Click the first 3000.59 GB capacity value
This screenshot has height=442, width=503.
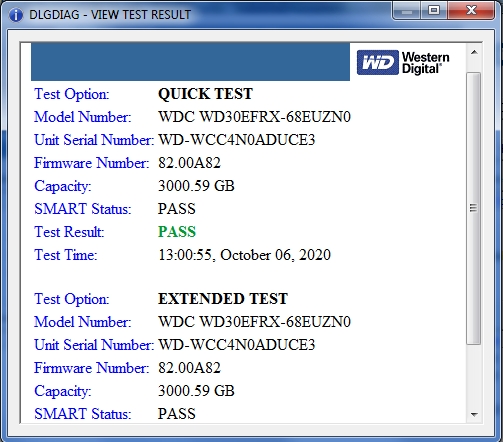coord(196,186)
